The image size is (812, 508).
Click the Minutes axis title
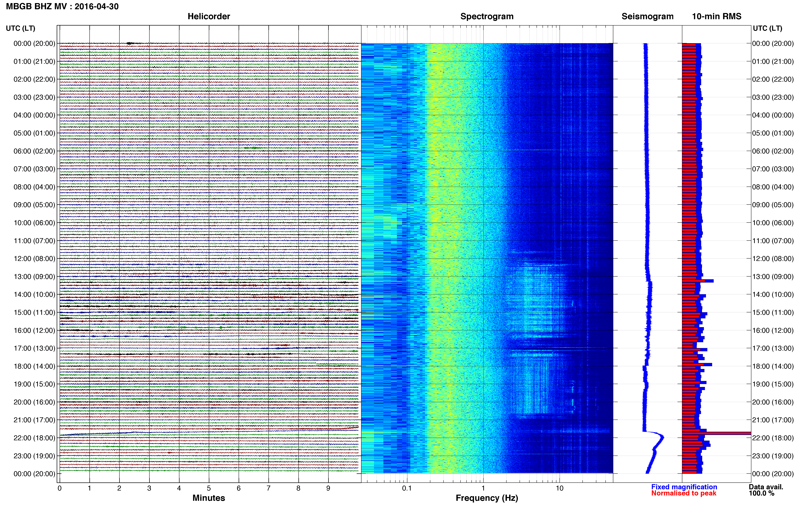coord(208,498)
